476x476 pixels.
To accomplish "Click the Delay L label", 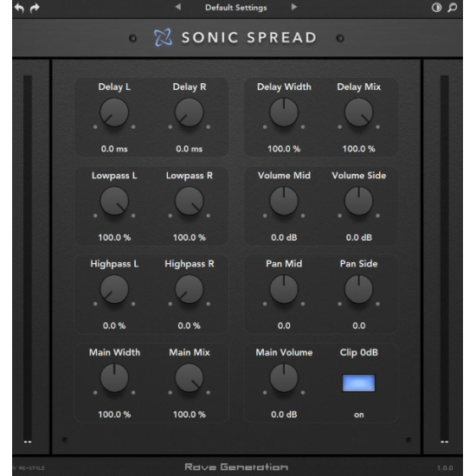I will (x=114, y=87).
